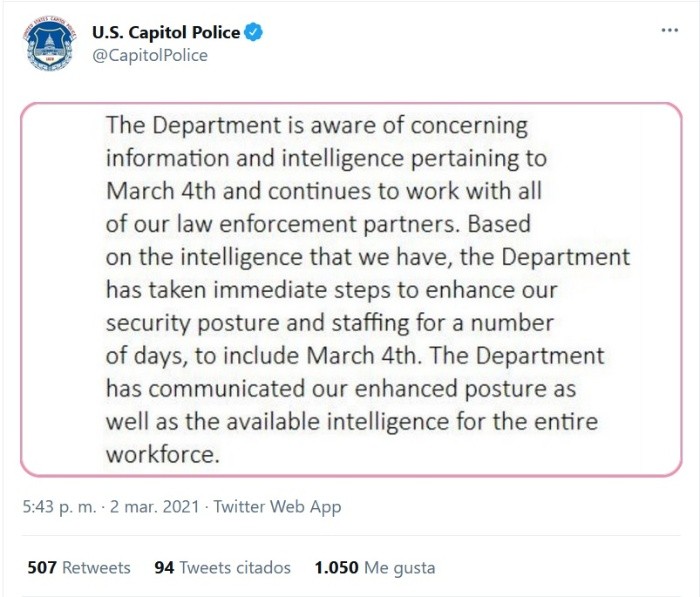This screenshot has width=700, height=597.
Task: Click the line "information and intelligence pertaining to"
Action: 326,159
